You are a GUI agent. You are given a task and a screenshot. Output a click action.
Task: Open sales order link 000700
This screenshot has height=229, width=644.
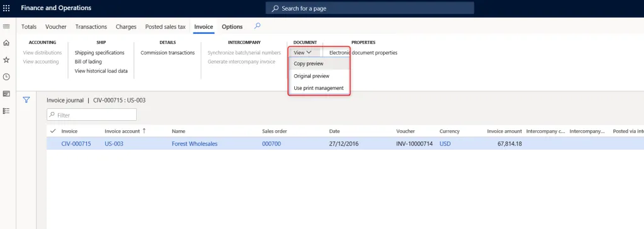(272, 143)
